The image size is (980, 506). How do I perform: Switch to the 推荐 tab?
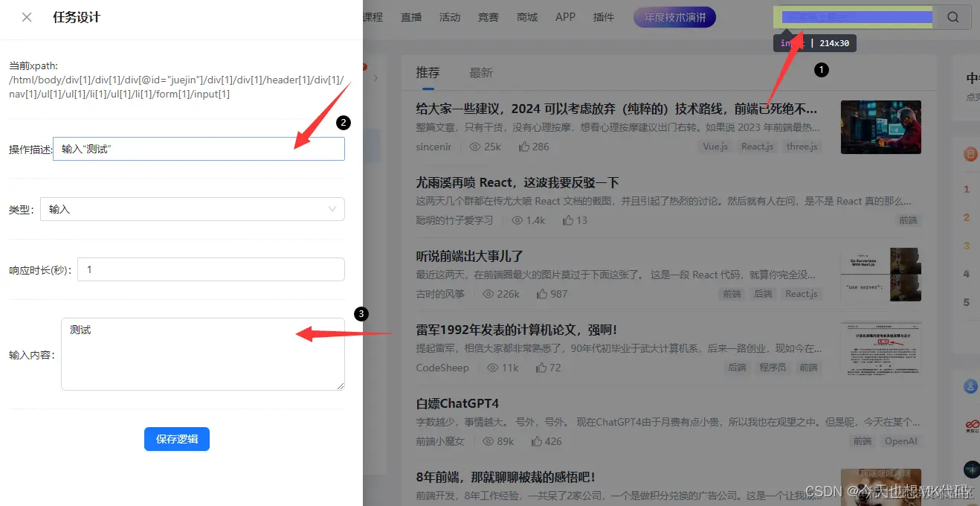point(428,72)
